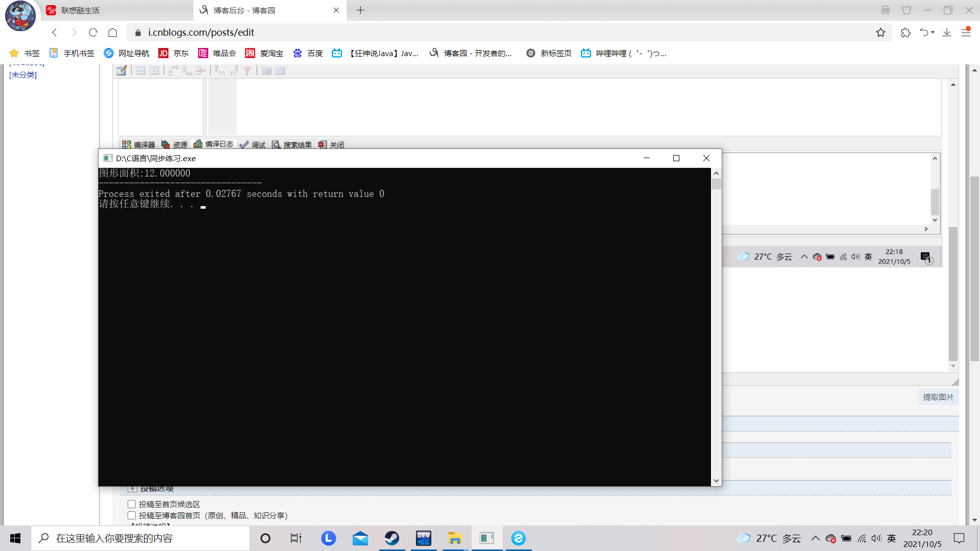
Task: Check 投稿至博客园首页 checkbox
Action: coord(132,515)
